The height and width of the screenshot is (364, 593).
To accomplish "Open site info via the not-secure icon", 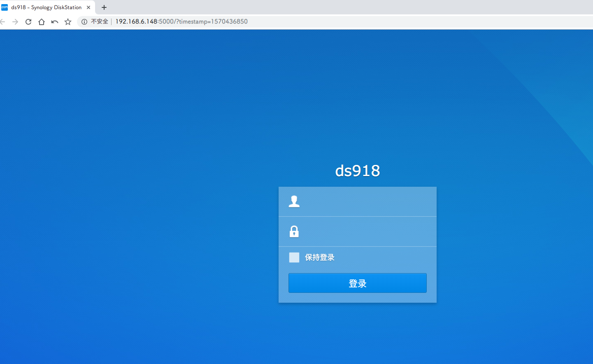I will pyautogui.click(x=84, y=22).
